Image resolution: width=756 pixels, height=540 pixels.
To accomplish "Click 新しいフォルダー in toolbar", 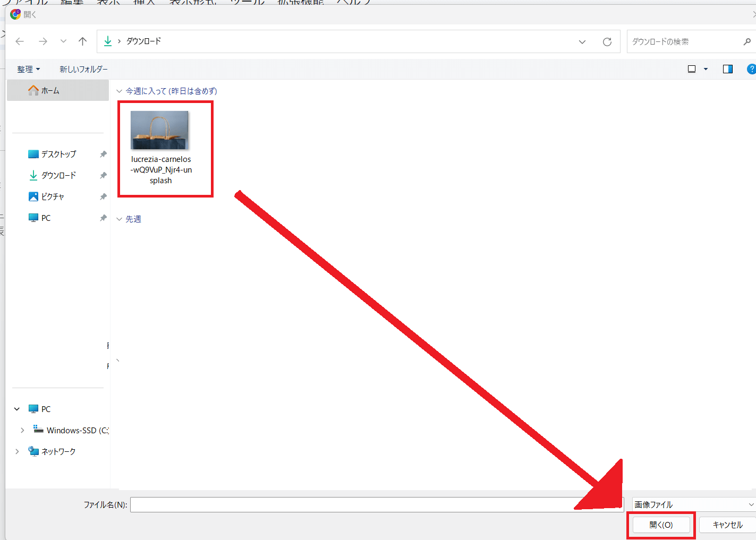I will click(83, 70).
